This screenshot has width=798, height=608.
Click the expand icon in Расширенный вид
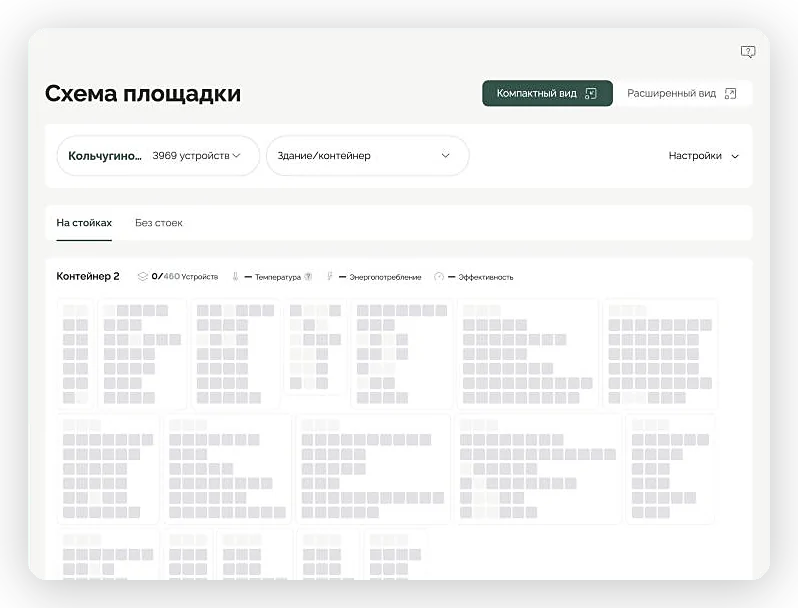pyautogui.click(x=730, y=94)
